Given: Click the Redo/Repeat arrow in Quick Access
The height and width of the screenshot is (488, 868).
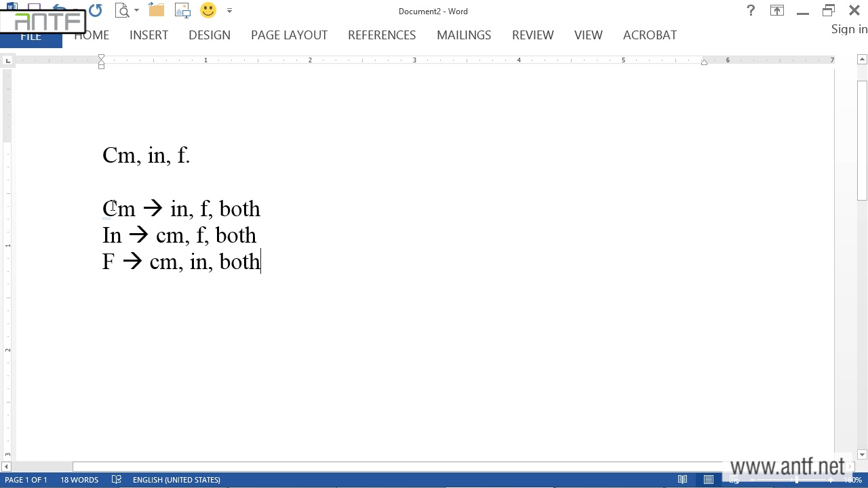Looking at the screenshot, I should (95, 10).
